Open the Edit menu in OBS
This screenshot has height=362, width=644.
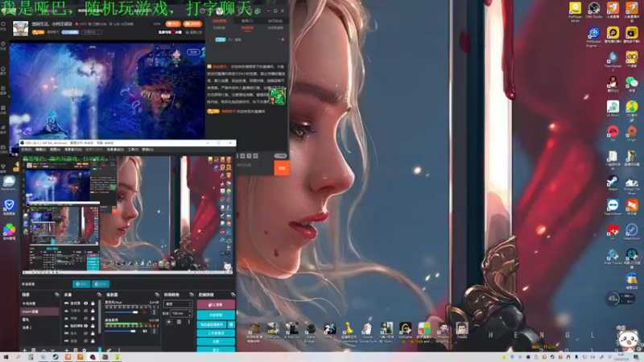pos(40,150)
